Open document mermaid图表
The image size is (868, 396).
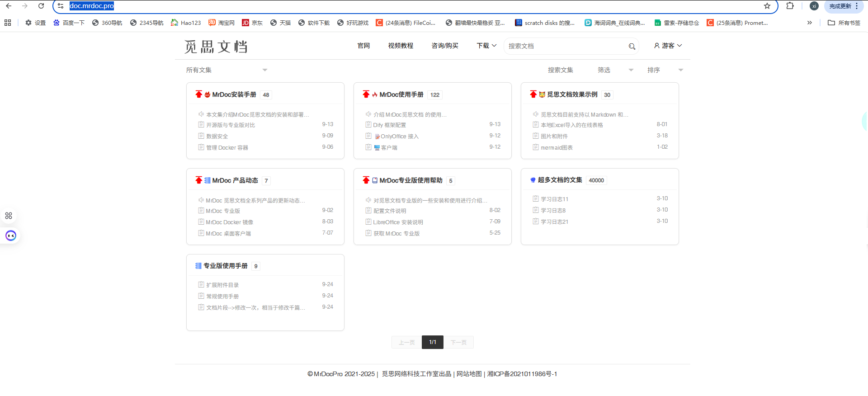(557, 147)
